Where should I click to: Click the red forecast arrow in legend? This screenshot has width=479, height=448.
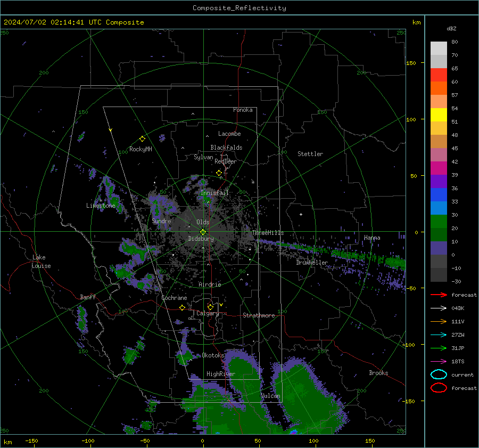point(439,295)
